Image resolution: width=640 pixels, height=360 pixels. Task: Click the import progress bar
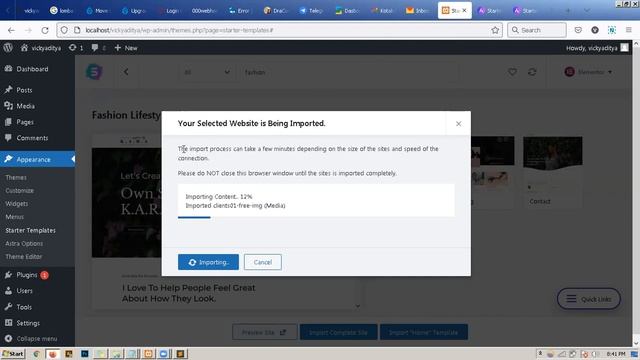tap(316, 217)
